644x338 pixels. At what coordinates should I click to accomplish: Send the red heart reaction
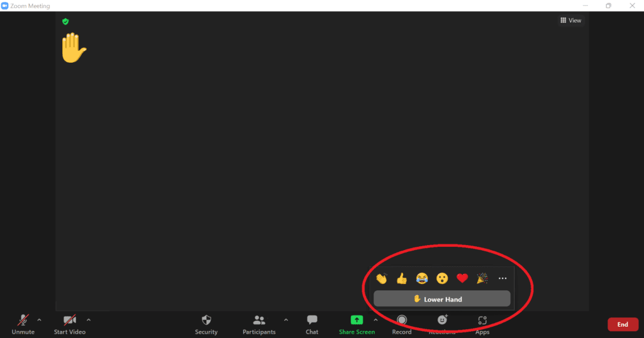[462, 278]
